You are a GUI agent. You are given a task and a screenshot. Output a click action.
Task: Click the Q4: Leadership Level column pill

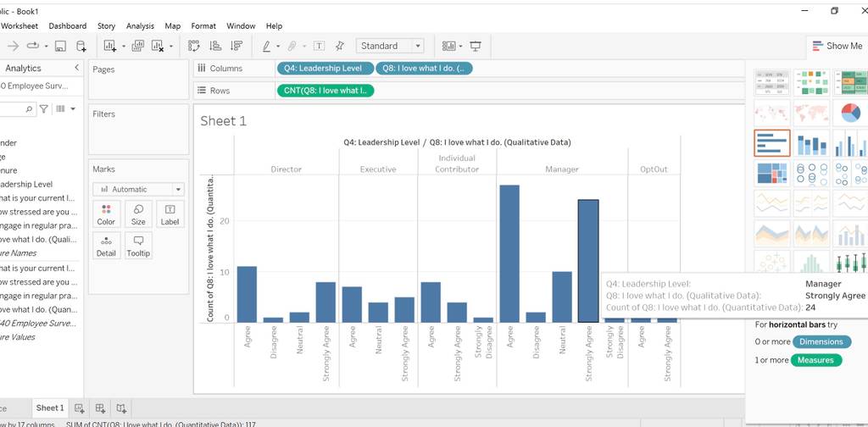325,68
